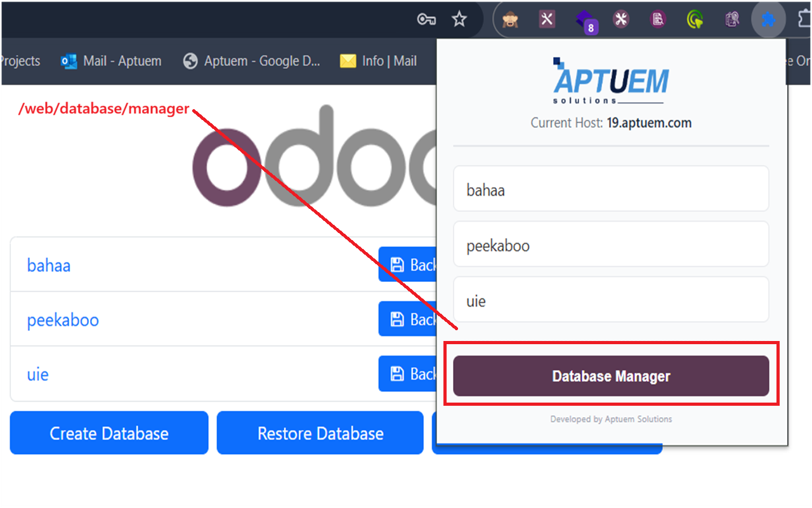Viewport: 812px width, 508px height.
Task: Open the round crossed wrench tools extension
Action: [621, 20]
